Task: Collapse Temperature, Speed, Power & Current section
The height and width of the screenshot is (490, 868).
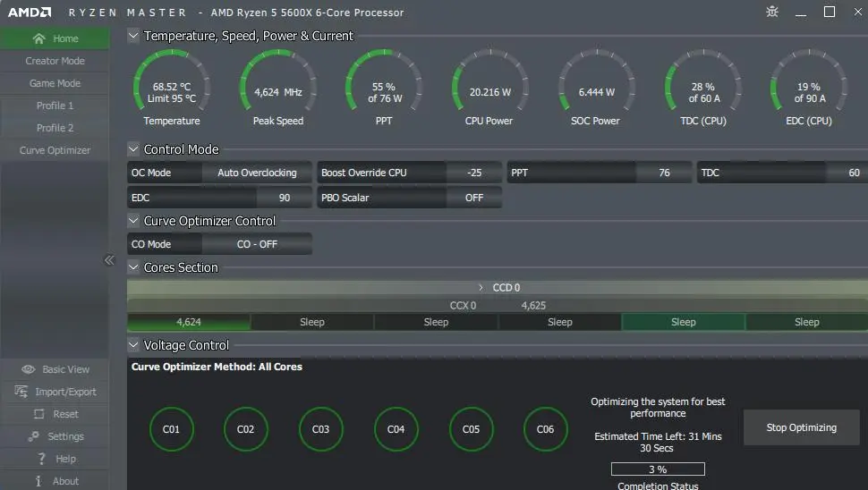Action: pos(133,36)
